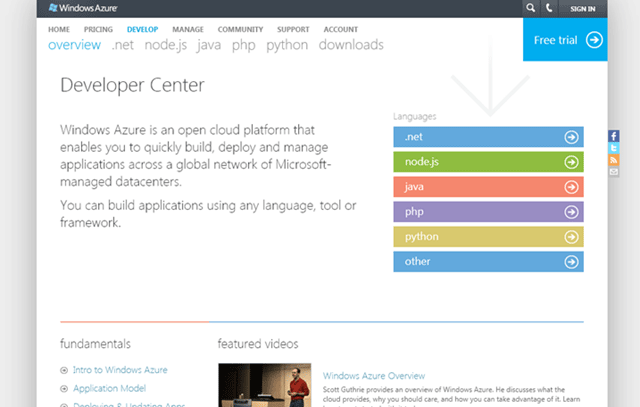The width and height of the screenshot is (640, 407).
Task: Click the Windows Azure logo
Action: (83, 8)
